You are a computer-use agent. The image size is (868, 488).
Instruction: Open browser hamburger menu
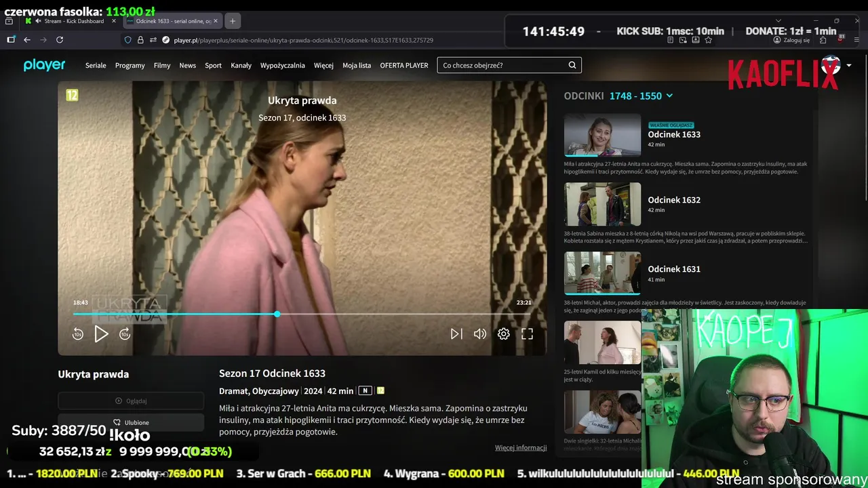[858, 40]
